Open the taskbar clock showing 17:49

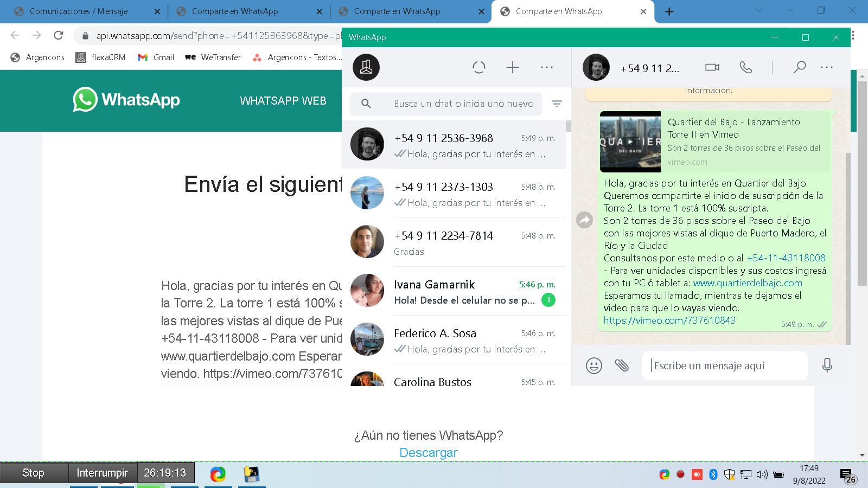pyautogui.click(x=809, y=474)
